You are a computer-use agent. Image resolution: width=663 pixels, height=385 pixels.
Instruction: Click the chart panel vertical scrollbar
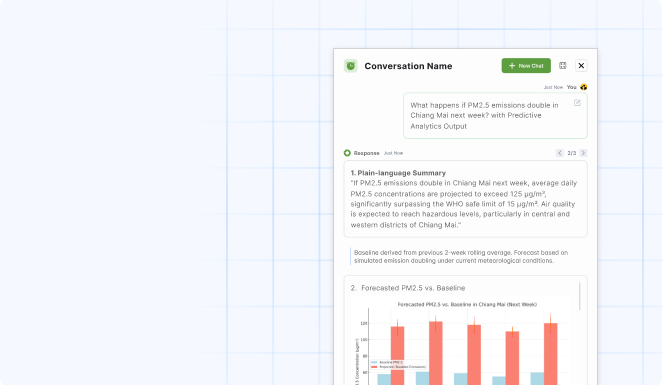pos(579,296)
